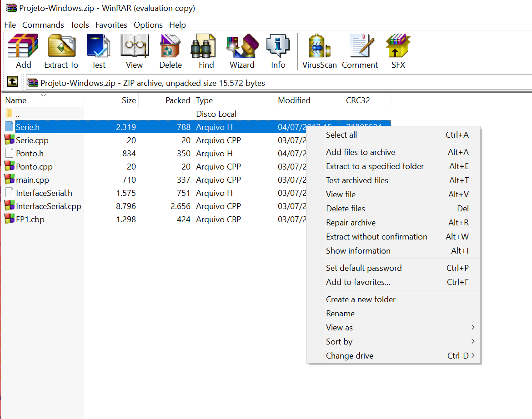Choose Test archived files
The height and width of the screenshot is (419, 532).
click(393, 180)
